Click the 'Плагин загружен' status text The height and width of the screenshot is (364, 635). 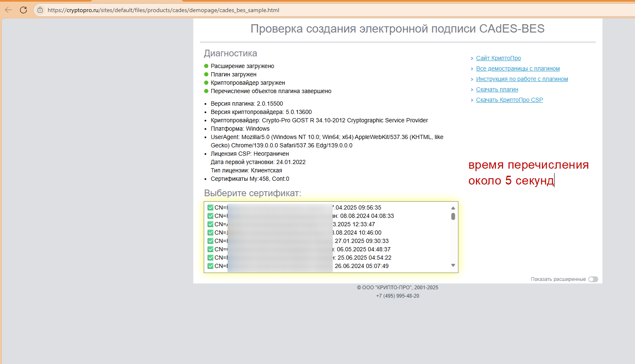tap(233, 74)
